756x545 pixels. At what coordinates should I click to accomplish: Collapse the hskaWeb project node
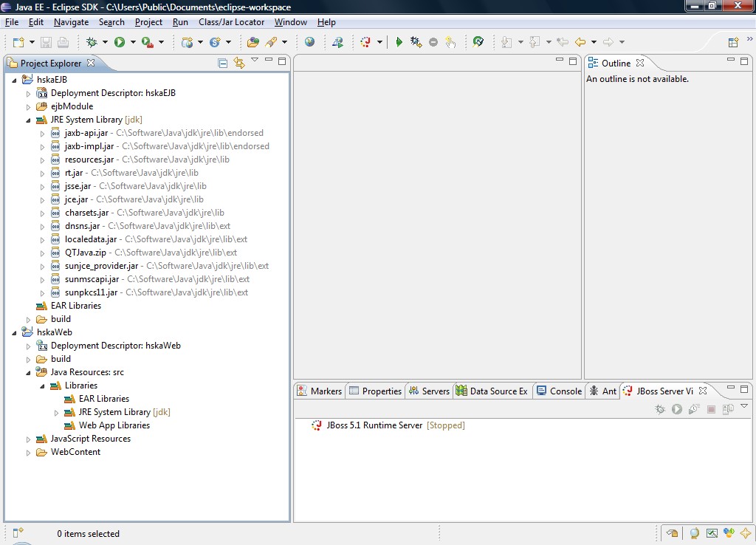point(14,333)
